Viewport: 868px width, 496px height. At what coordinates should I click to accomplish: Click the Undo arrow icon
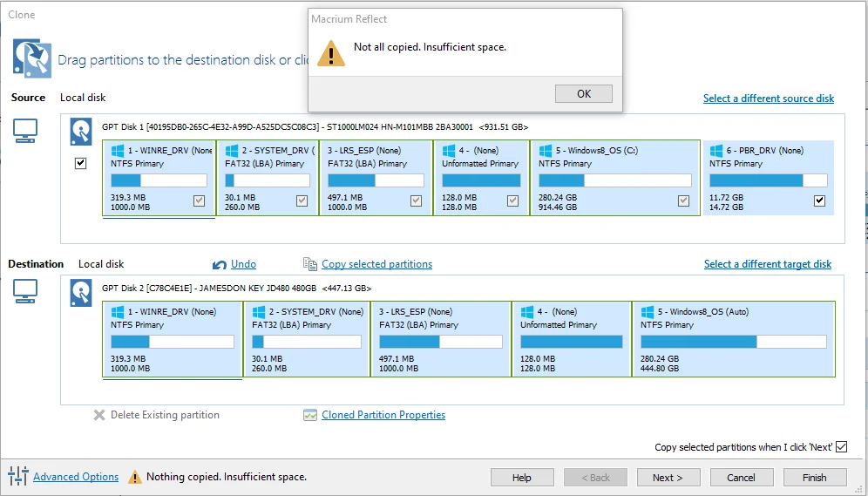[220, 265]
